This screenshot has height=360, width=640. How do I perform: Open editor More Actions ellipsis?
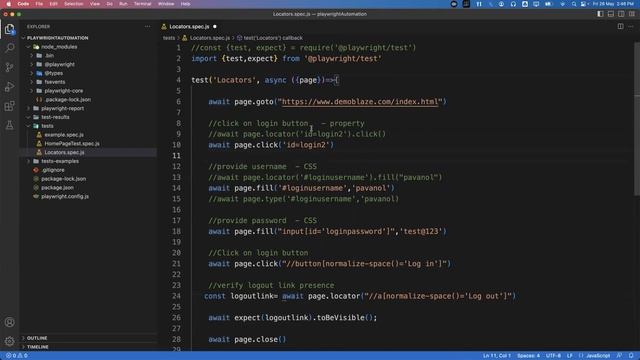click(x=631, y=27)
